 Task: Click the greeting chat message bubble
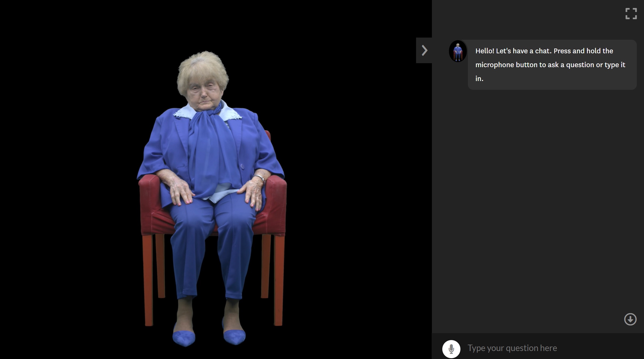tap(552, 65)
